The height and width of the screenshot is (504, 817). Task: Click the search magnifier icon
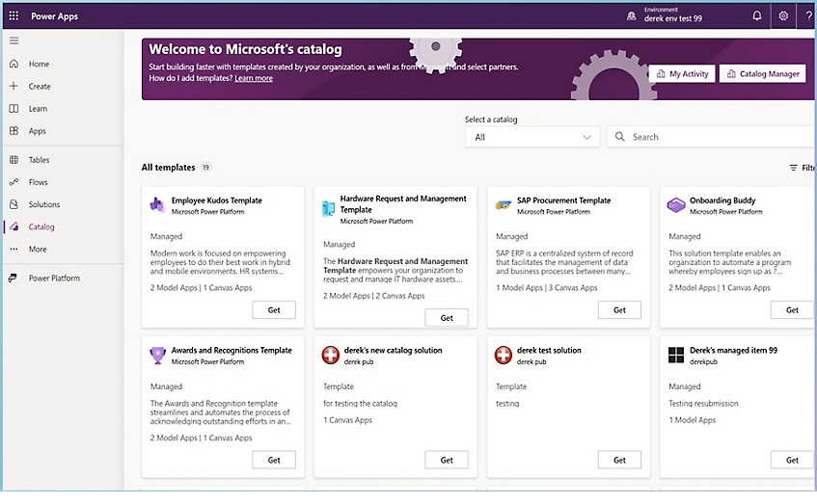[619, 137]
